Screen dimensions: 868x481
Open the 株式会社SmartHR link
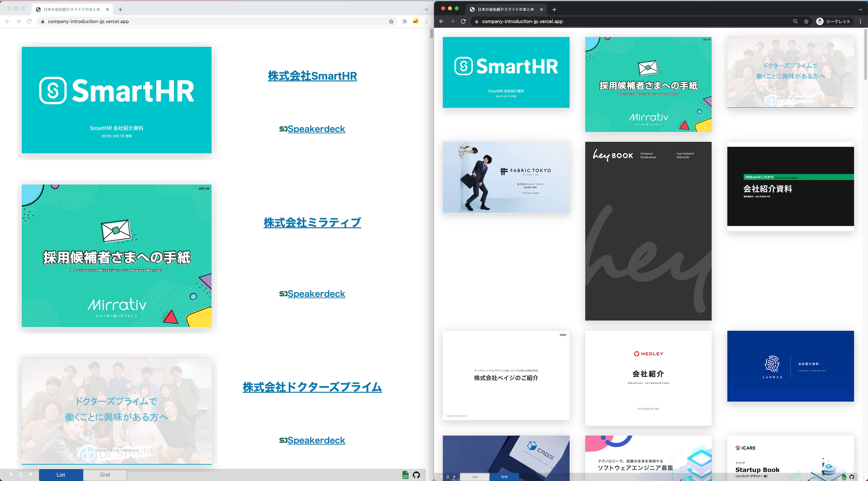click(312, 76)
